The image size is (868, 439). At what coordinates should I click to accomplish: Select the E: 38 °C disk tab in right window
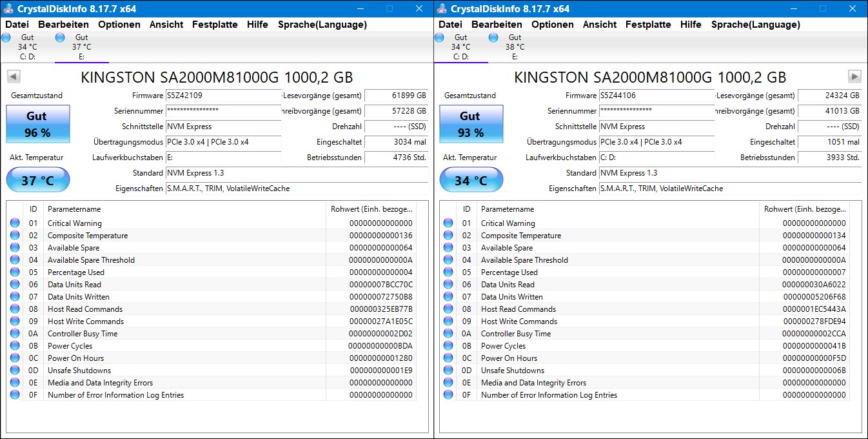(x=515, y=47)
